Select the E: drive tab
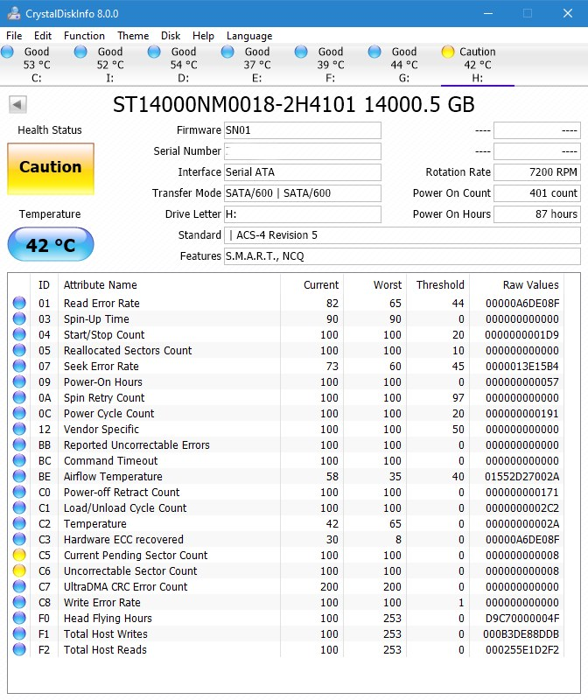 pos(256,65)
